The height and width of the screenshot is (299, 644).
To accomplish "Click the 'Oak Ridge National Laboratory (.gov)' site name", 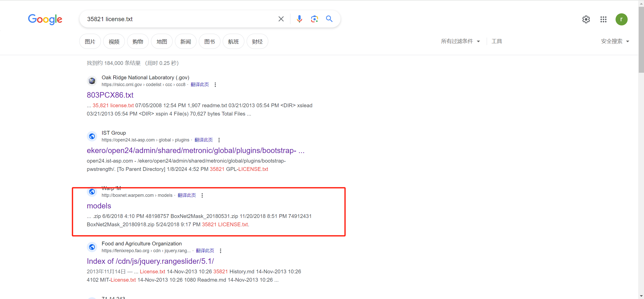I will point(145,78).
